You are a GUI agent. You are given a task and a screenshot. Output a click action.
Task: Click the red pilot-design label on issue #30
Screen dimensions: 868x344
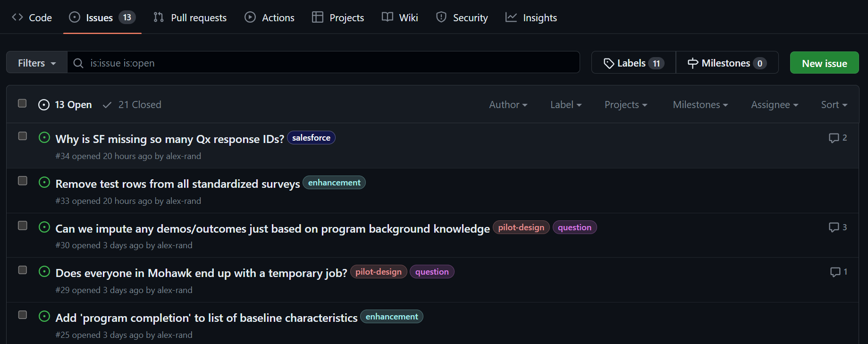point(521,227)
